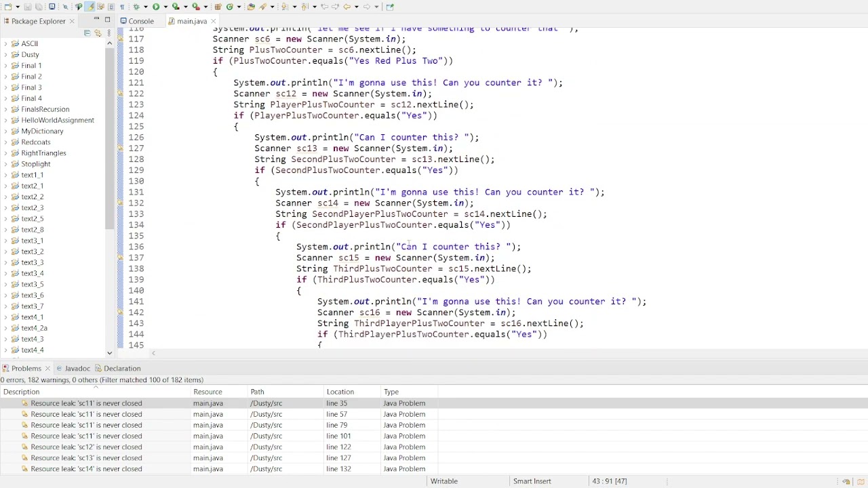Expand the MyDictionary project node
Viewport: 868px width, 488px height.
click(6, 131)
